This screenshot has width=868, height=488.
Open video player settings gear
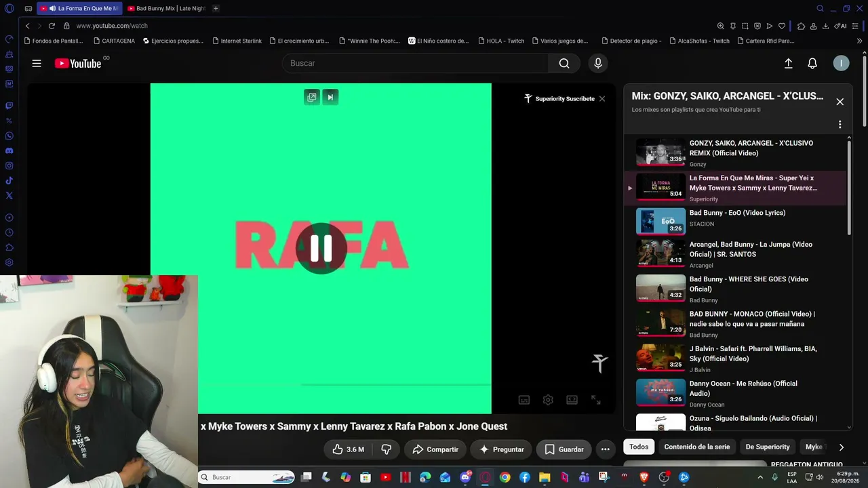tap(548, 400)
